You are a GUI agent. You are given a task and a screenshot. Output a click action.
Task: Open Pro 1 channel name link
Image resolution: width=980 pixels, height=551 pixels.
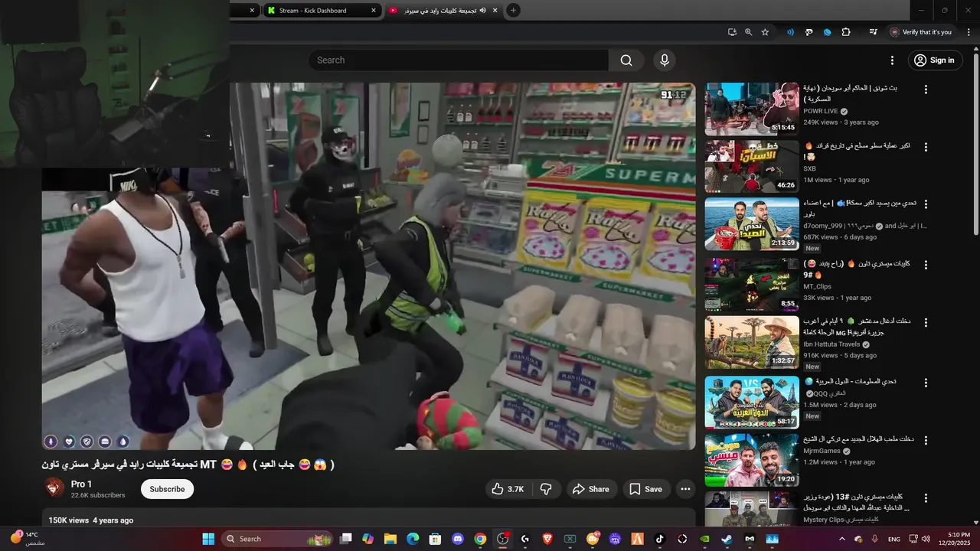(82, 484)
